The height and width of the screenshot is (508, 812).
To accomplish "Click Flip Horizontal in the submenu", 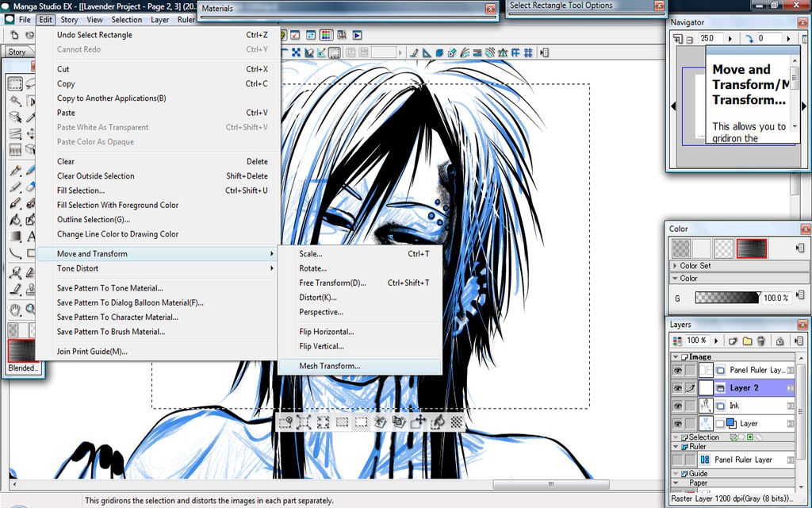I will point(326,332).
